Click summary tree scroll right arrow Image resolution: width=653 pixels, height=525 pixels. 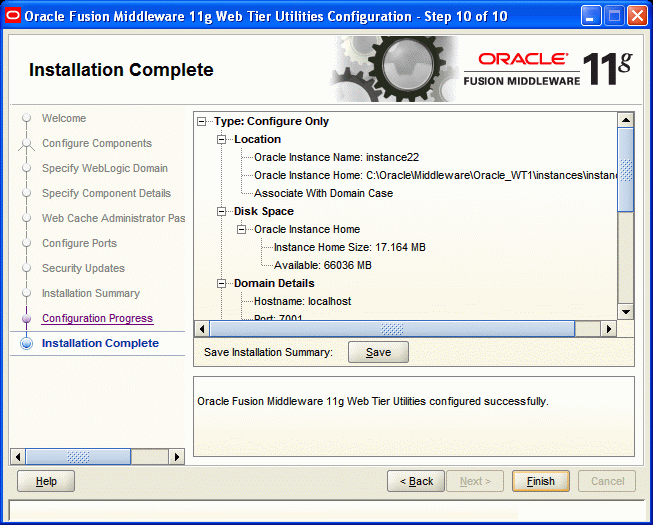[609, 329]
